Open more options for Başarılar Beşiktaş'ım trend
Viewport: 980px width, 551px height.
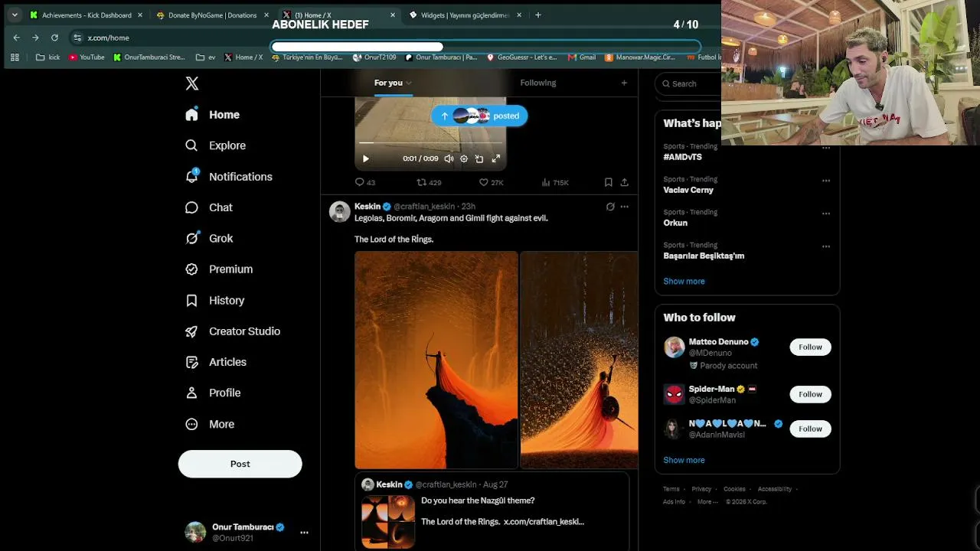click(x=826, y=246)
